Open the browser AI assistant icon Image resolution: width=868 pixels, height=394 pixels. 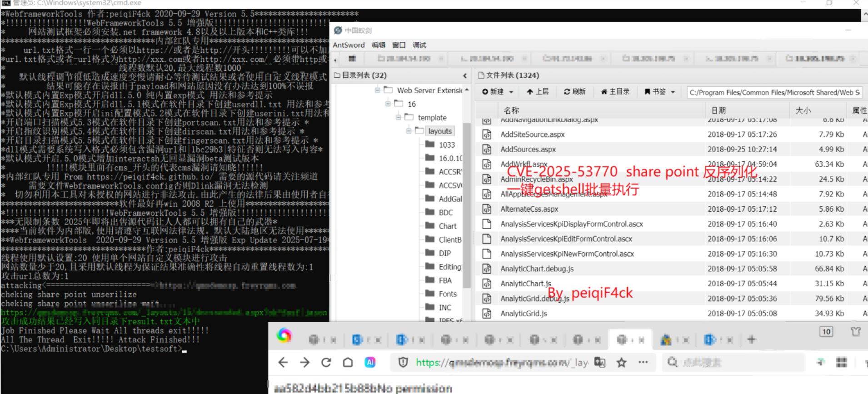[370, 362]
